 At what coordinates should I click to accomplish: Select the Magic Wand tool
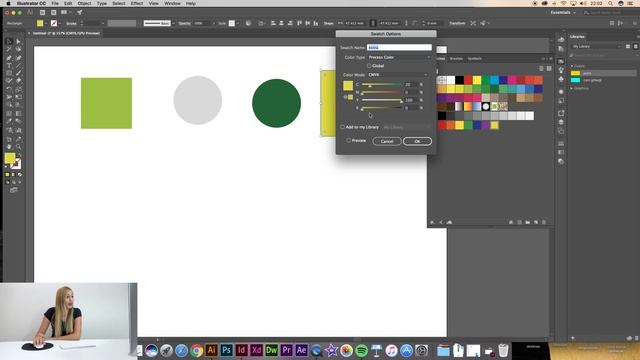9,49
